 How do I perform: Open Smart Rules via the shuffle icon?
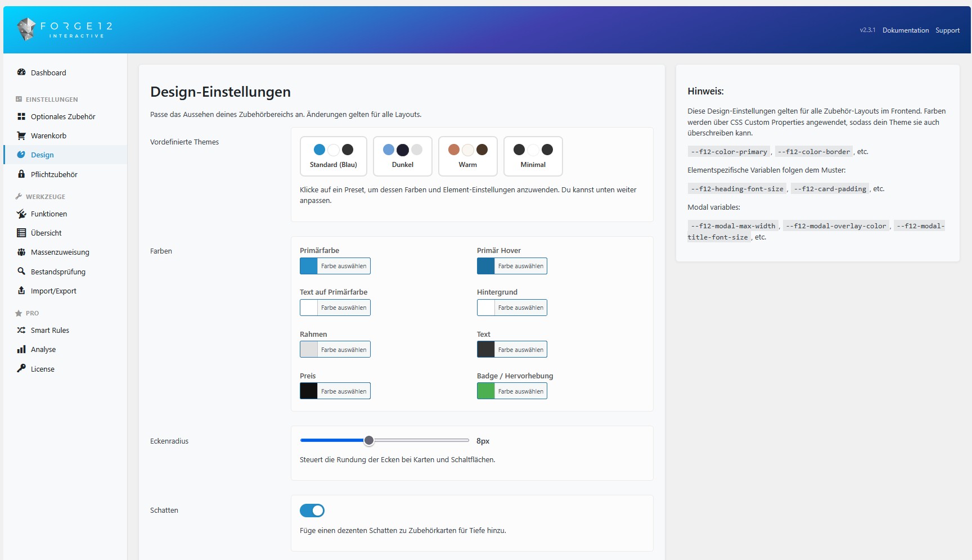pos(21,330)
